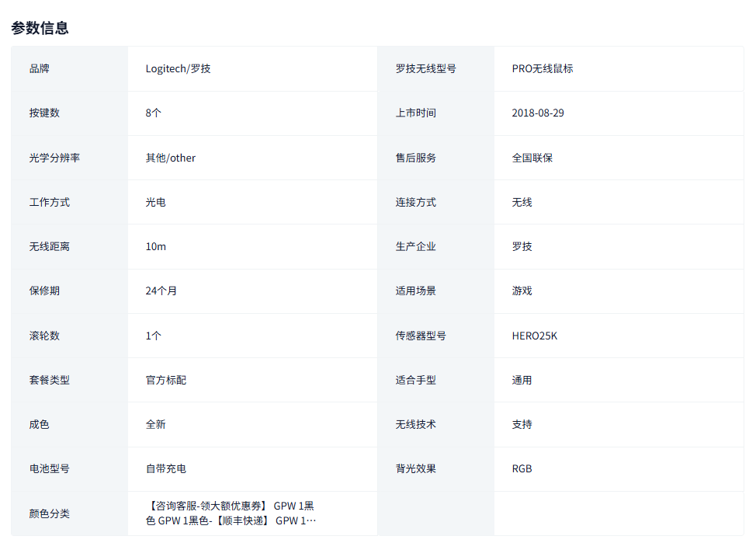Click the 游戏 usage scenario value
Screen dimensions: 756x543
pyautogui.click(x=522, y=291)
